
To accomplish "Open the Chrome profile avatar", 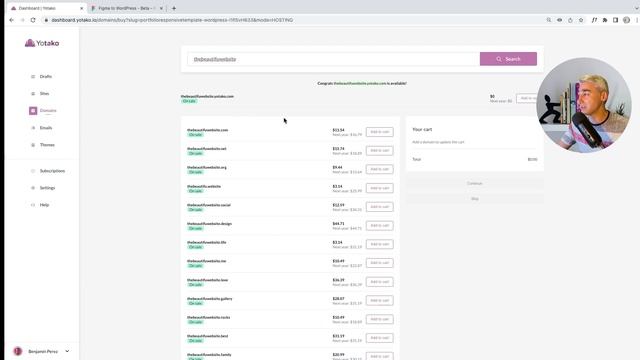I will 627,20.
